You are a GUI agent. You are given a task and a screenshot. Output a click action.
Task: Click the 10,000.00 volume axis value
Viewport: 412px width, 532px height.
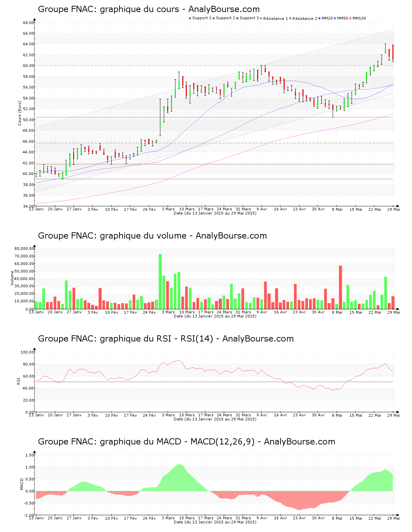pyautogui.click(x=24, y=301)
